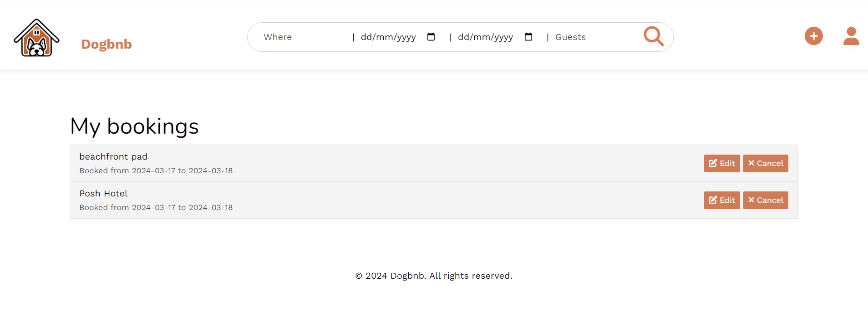Screen dimensions: 868x316
Task: Cancel the Posh Hotel booking
Action: pyautogui.click(x=766, y=200)
